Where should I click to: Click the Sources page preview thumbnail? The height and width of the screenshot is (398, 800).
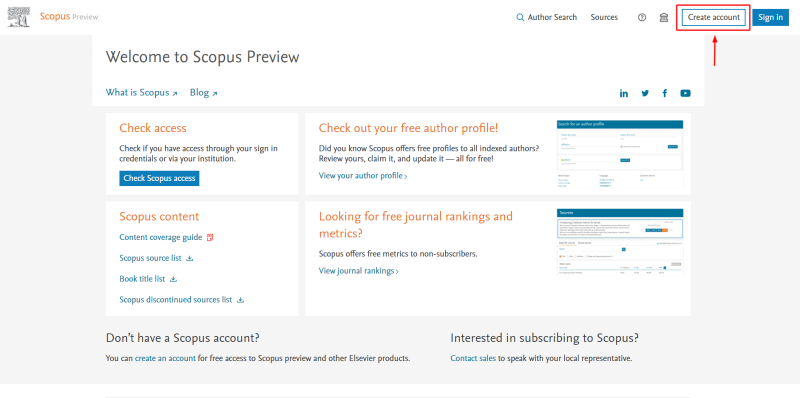620,242
